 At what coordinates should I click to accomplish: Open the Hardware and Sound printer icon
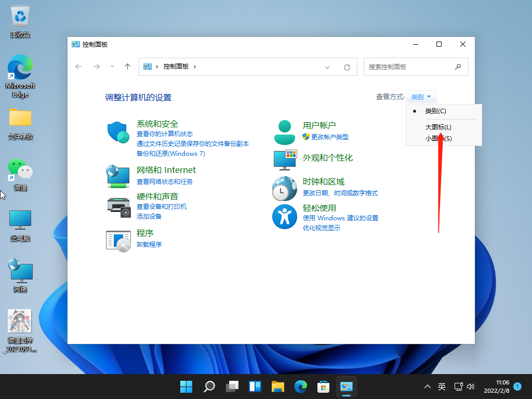pos(118,207)
